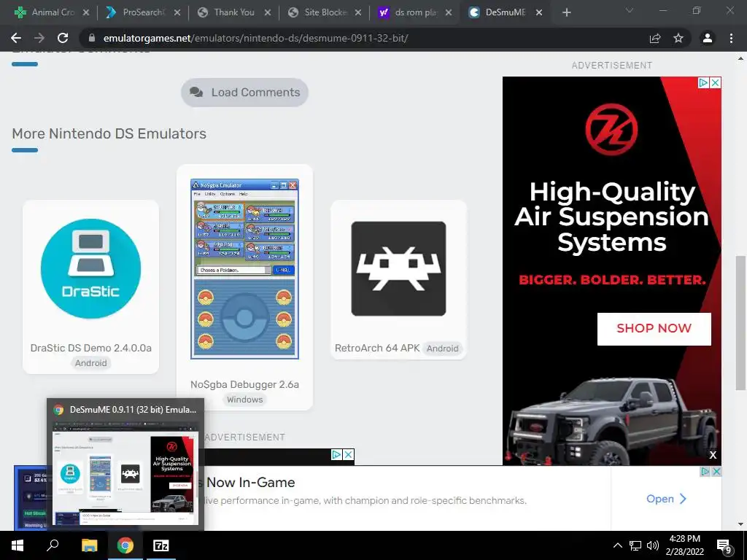Click the forward navigation arrow
The height and width of the screenshot is (560, 747).
[39, 38]
